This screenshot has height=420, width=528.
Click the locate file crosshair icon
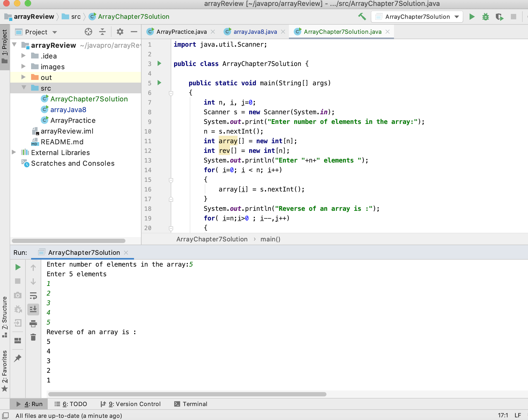pos(88,32)
